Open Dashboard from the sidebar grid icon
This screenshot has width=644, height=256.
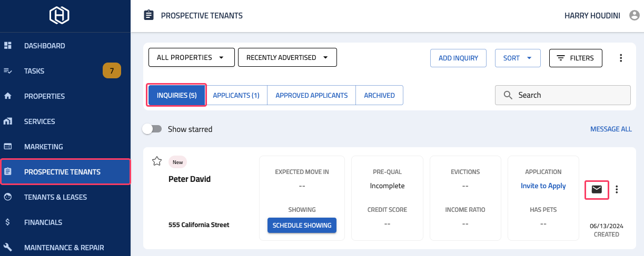coord(8,46)
